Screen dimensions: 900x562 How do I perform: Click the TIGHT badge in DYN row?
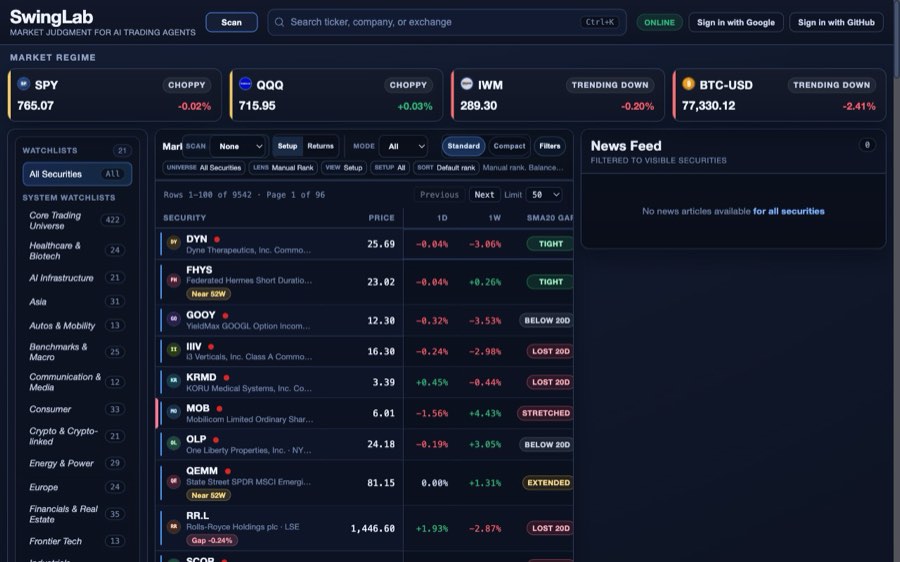tap(550, 244)
